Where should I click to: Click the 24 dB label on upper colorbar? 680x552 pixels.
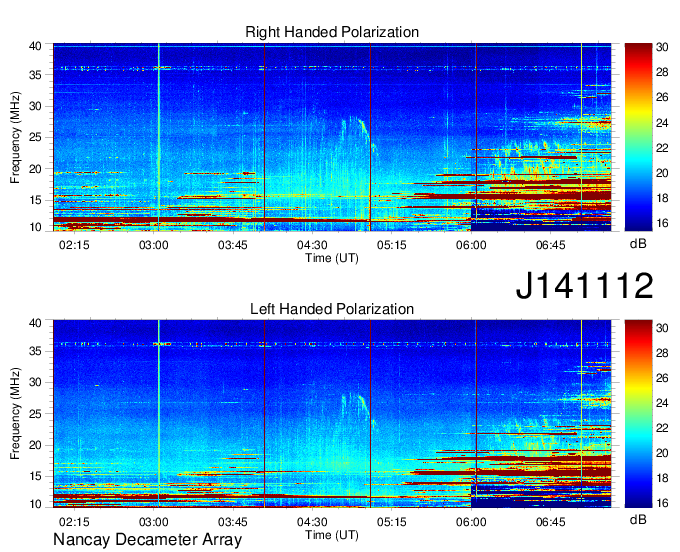click(662, 123)
